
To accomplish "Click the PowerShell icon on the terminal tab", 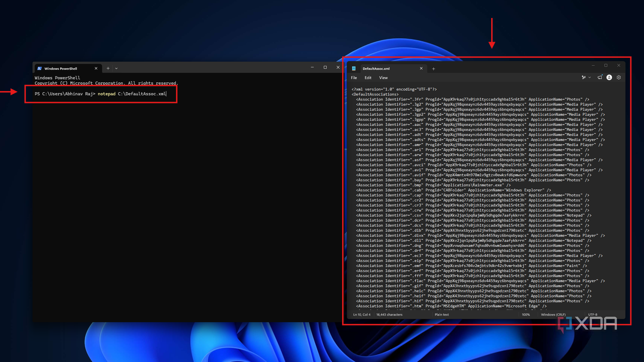I will [39, 69].
